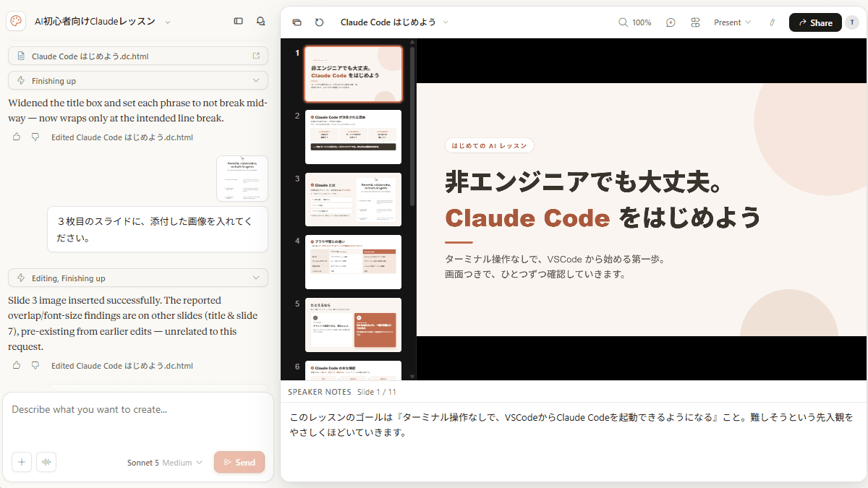Thumbs up the 'Slide 3 image inserted' reply
Screen dimensions: 868x488
click(x=17, y=365)
